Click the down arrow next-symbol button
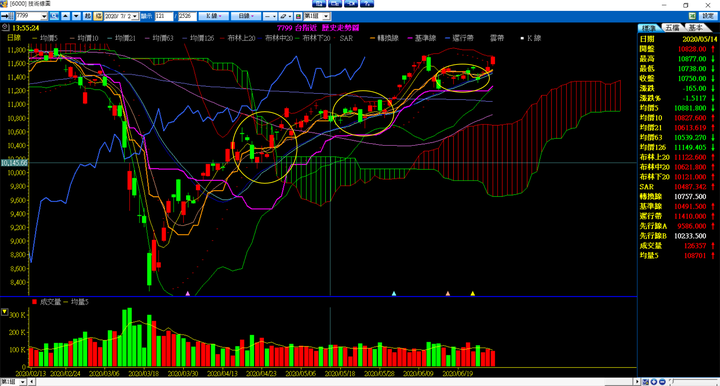This screenshot has width=720, height=386. click(x=77, y=16)
